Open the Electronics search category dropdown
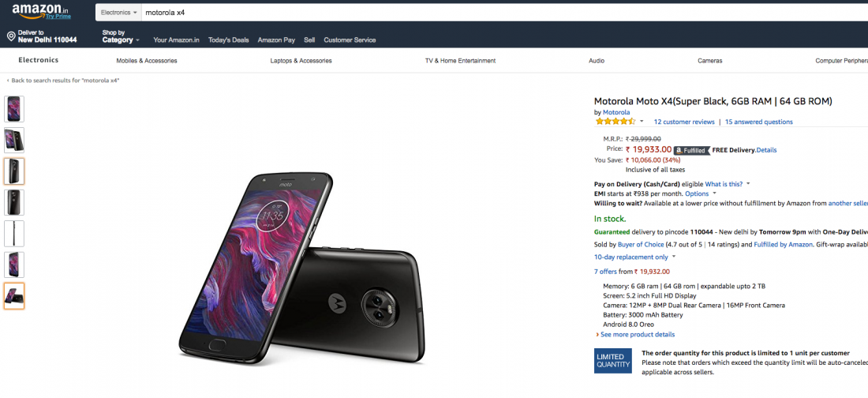This screenshot has width=868, height=398. [118, 13]
